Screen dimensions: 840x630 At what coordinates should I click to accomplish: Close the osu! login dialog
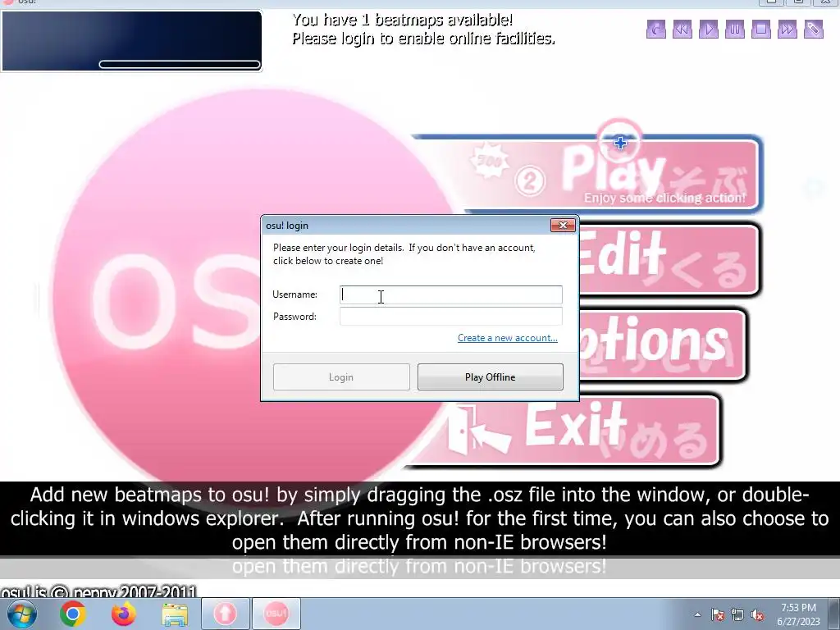[563, 225]
